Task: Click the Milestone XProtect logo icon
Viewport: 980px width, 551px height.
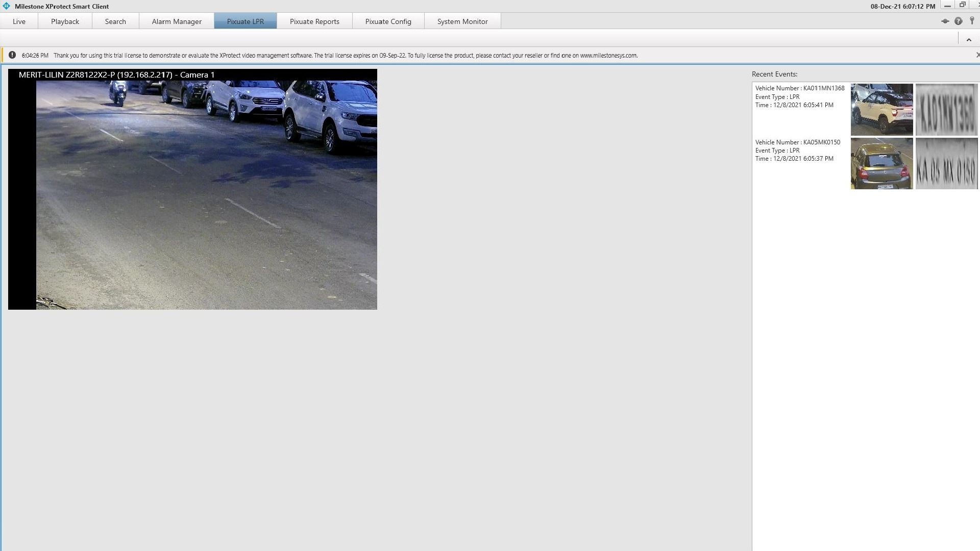Action: (x=6, y=6)
